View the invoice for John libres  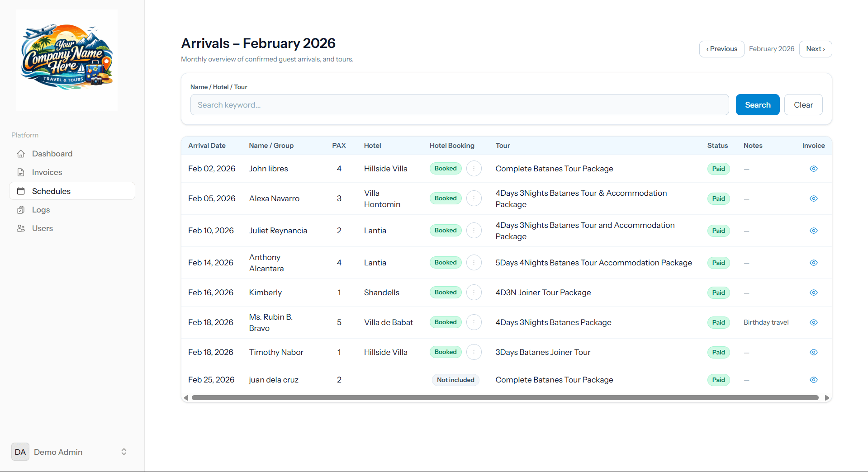tap(813, 169)
